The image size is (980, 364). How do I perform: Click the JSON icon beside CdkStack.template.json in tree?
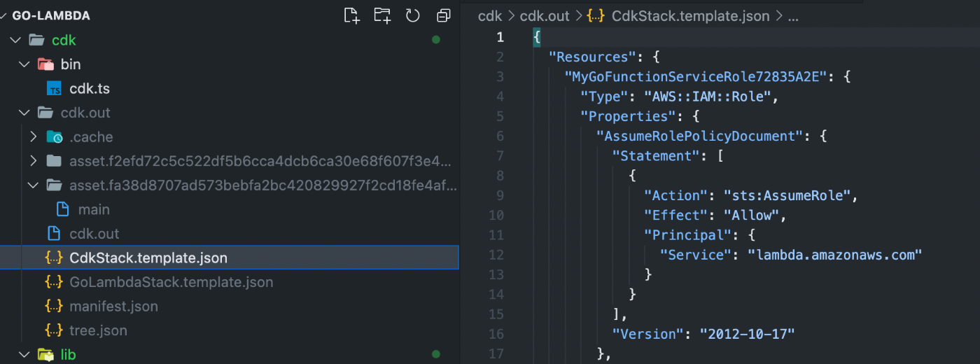pyautogui.click(x=54, y=258)
